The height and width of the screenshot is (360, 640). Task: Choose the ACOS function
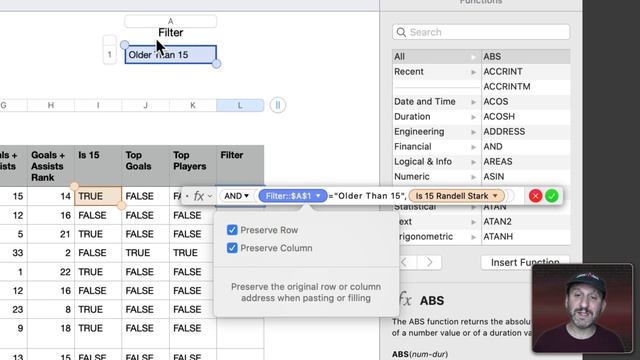pos(526,102)
